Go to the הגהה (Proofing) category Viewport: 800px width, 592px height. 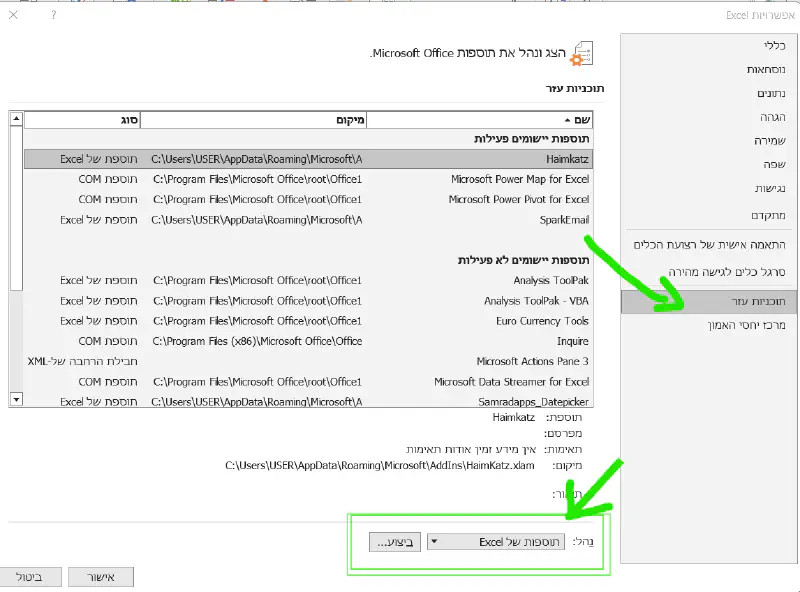772,117
